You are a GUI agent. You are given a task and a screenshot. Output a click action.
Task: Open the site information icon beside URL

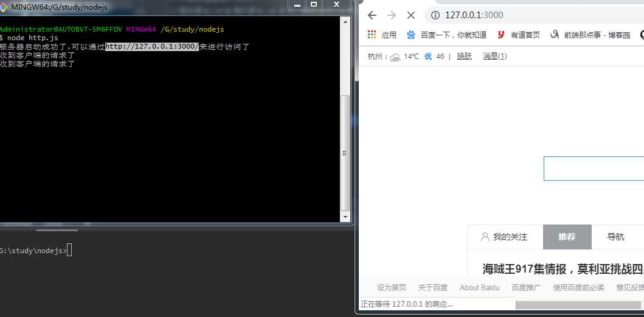click(435, 15)
